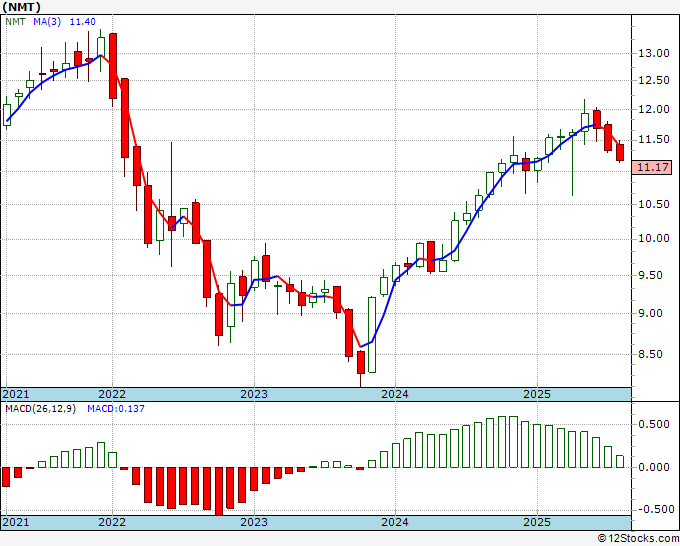The image size is (680, 546).
Task: Click 2025 on the MACD panel timeline
Action: tap(537, 522)
